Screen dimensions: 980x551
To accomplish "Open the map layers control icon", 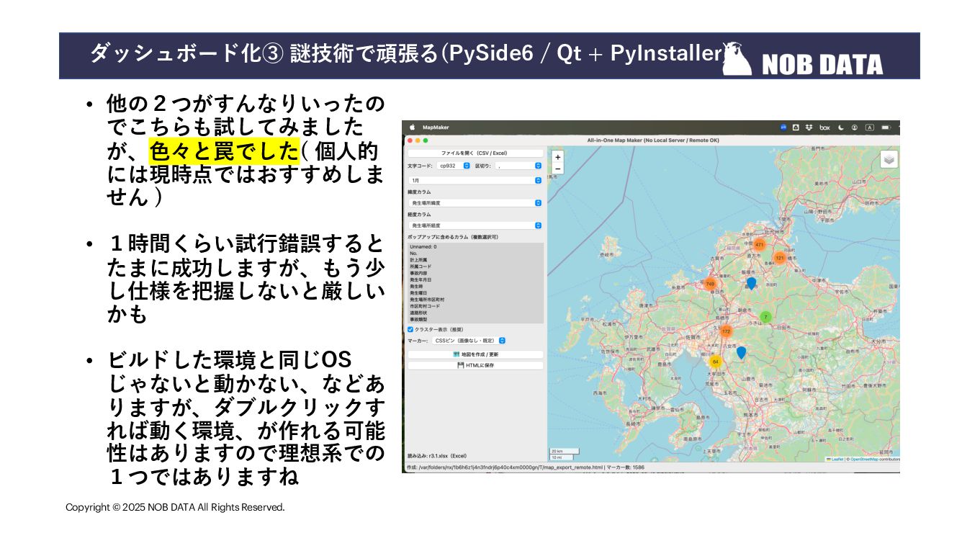I will pyautogui.click(x=889, y=159).
